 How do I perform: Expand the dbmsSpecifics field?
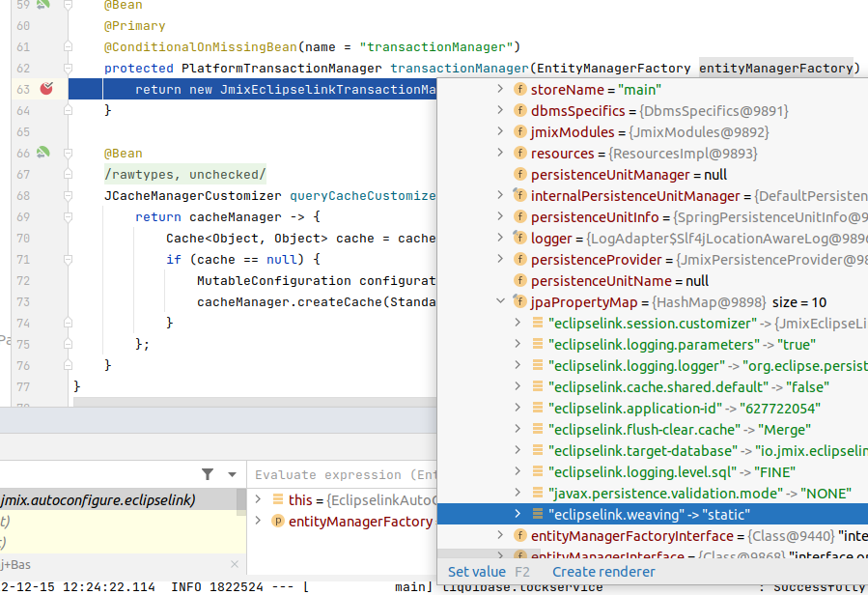499,111
